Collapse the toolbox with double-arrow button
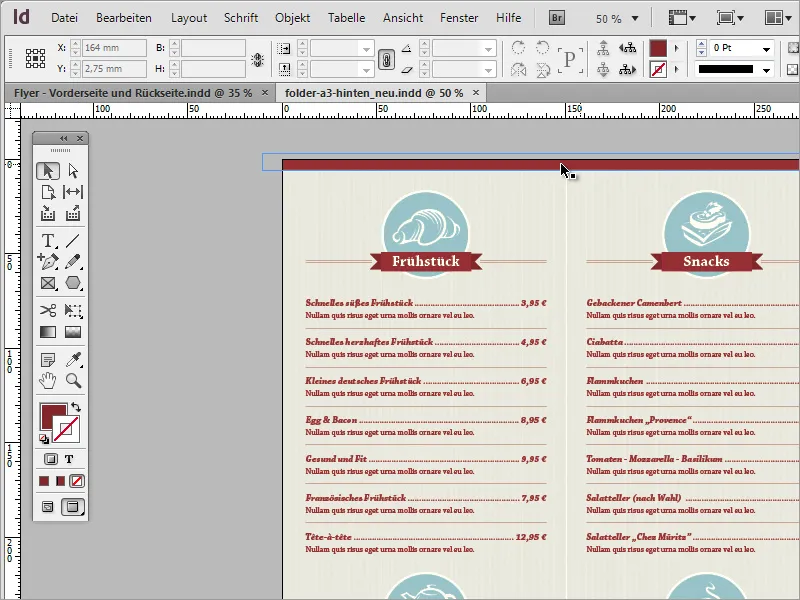This screenshot has height=600, width=800. (63, 138)
